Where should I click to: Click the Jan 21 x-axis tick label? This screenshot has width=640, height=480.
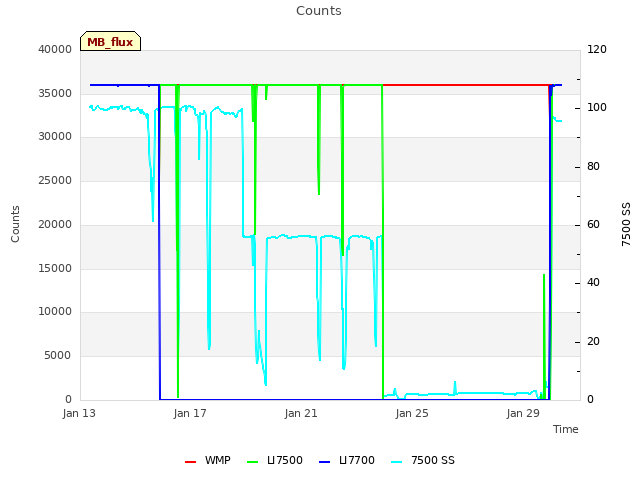coord(301,413)
